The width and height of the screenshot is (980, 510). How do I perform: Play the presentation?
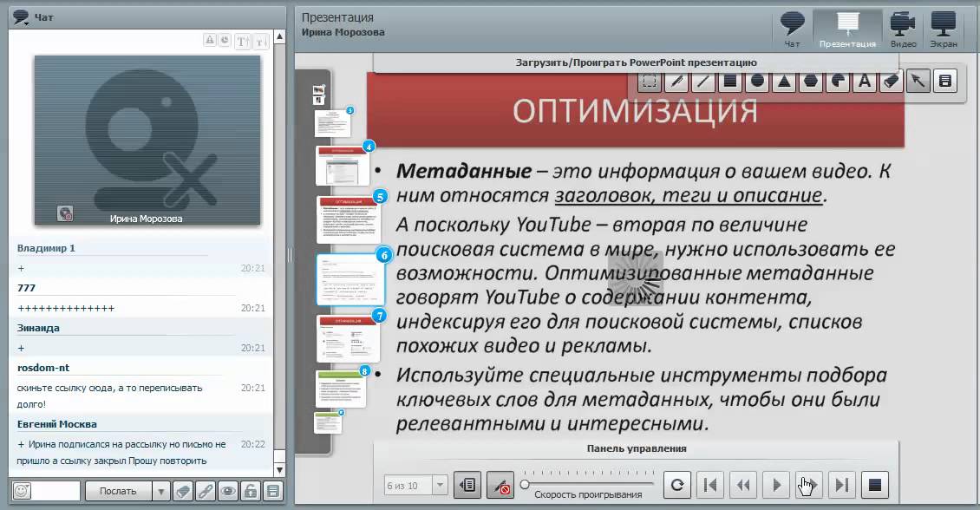[x=776, y=485]
